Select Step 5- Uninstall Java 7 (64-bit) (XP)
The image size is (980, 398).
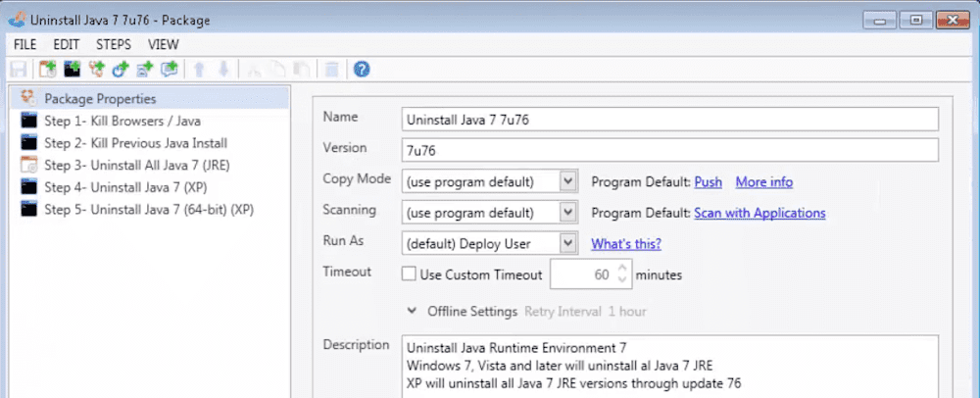pyautogui.click(x=149, y=210)
